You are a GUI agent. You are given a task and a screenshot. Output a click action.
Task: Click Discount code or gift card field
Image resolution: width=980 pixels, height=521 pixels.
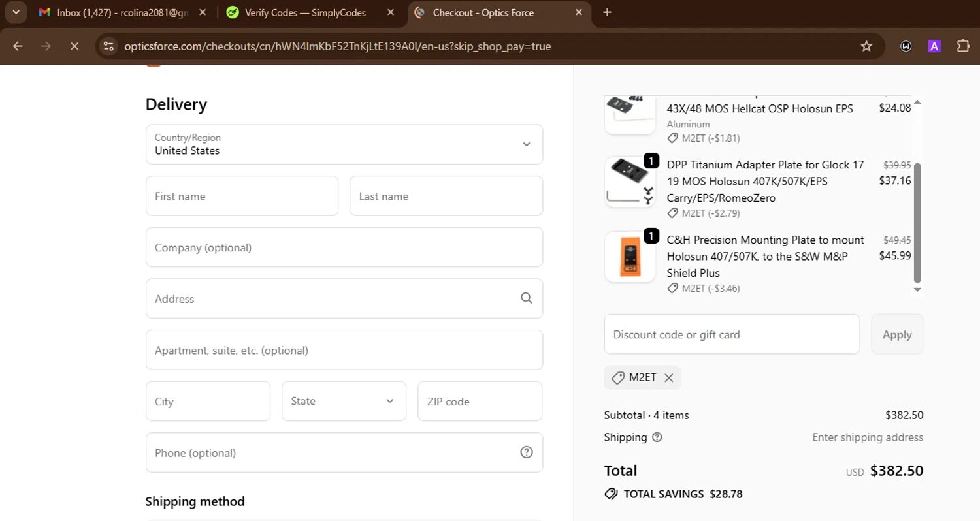(732, 334)
